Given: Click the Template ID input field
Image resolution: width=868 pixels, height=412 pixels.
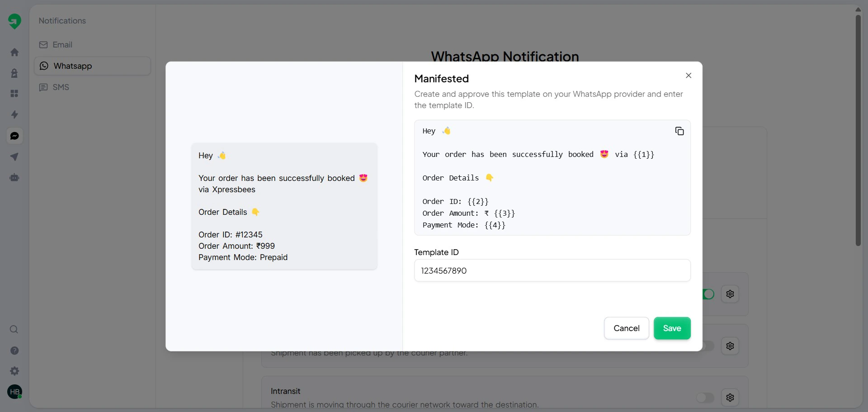Looking at the screenshot, I should [x=552, y=270].
